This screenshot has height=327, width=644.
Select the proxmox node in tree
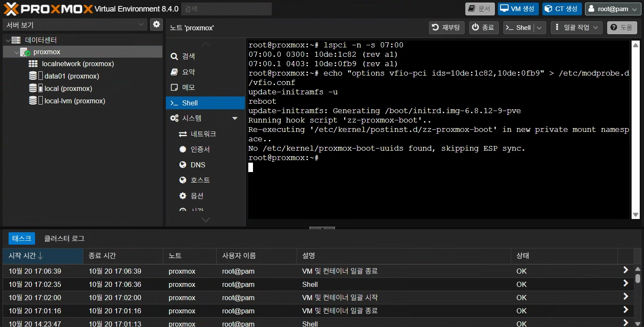point(47,52)
